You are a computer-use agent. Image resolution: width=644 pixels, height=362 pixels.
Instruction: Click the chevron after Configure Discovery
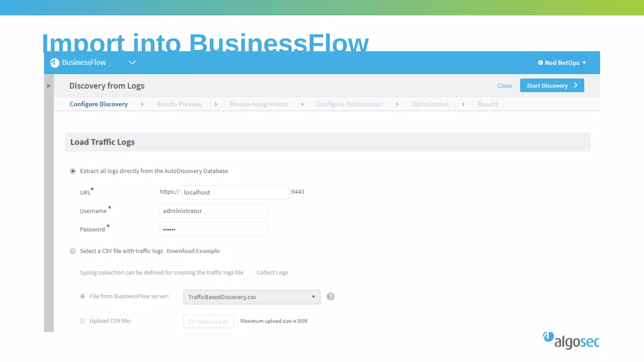142,104
